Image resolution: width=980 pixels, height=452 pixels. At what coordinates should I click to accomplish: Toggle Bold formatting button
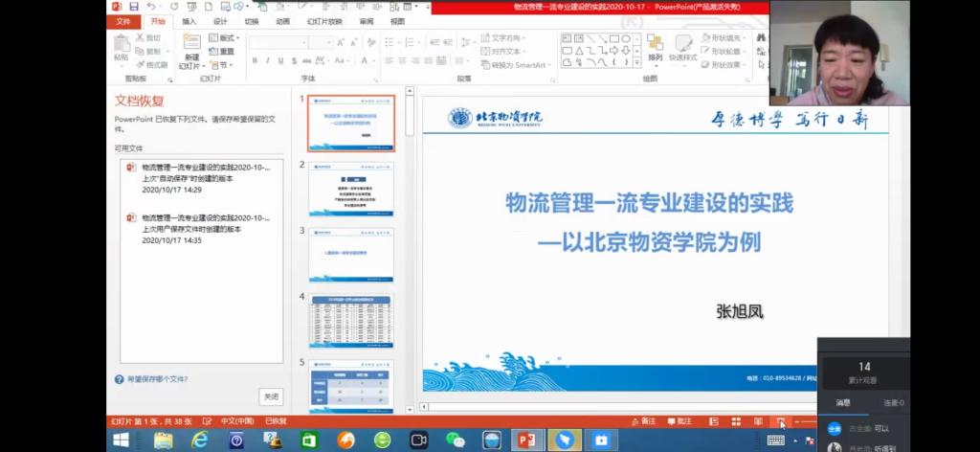pyautogui.click(x=255, y=60)
